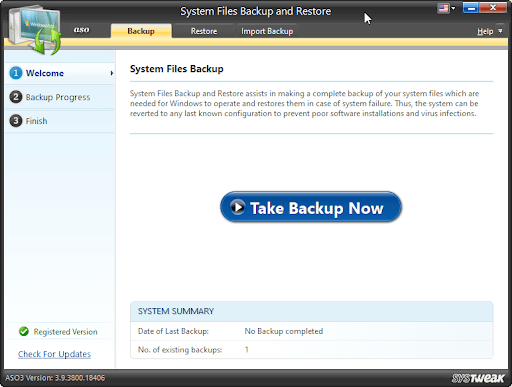This screenshot has width=512, height=387.
Task: Click the Date of Last Backup label
Action: [173, 331]
